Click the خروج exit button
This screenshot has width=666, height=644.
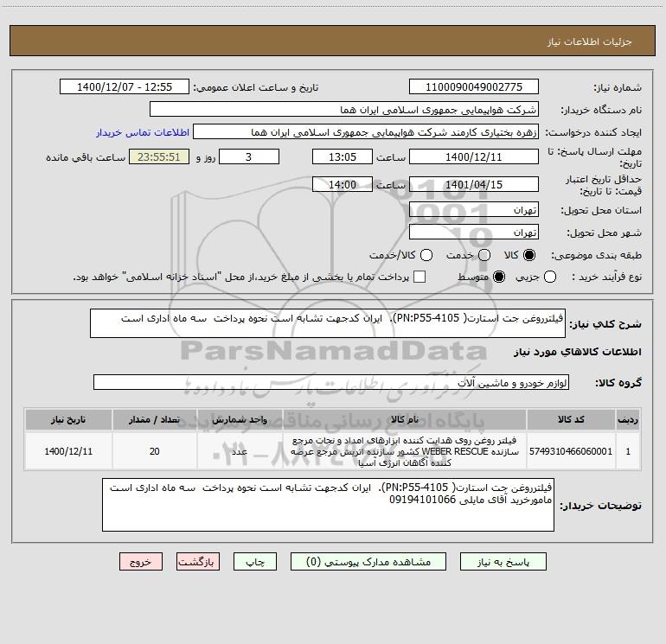click(x=141, y=562)
